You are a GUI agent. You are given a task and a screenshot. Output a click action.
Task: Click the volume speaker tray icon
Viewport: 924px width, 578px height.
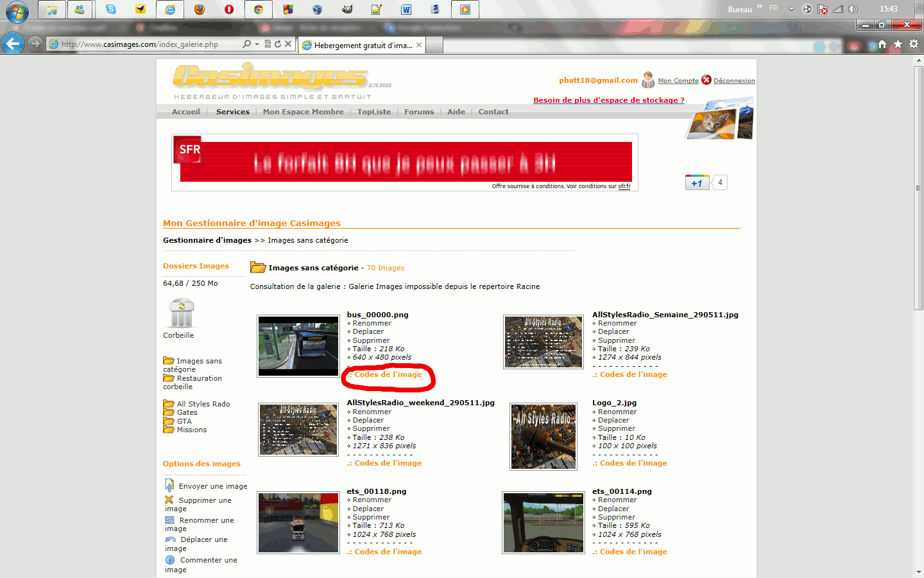pos(853,9)
